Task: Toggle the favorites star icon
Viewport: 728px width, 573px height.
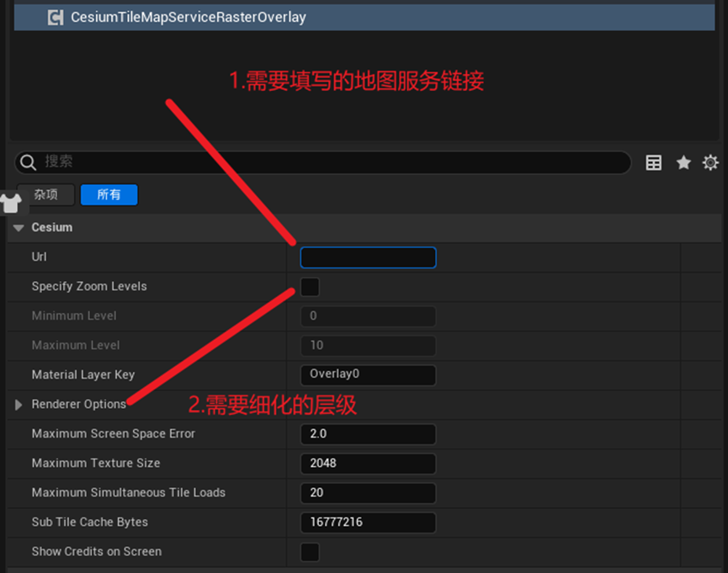Action: pyautogui.click(x=683, y=162)
